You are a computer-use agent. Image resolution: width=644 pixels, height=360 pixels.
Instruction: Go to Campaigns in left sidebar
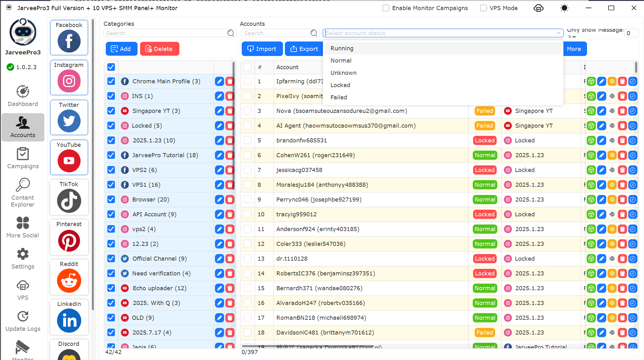coord(23,158)
